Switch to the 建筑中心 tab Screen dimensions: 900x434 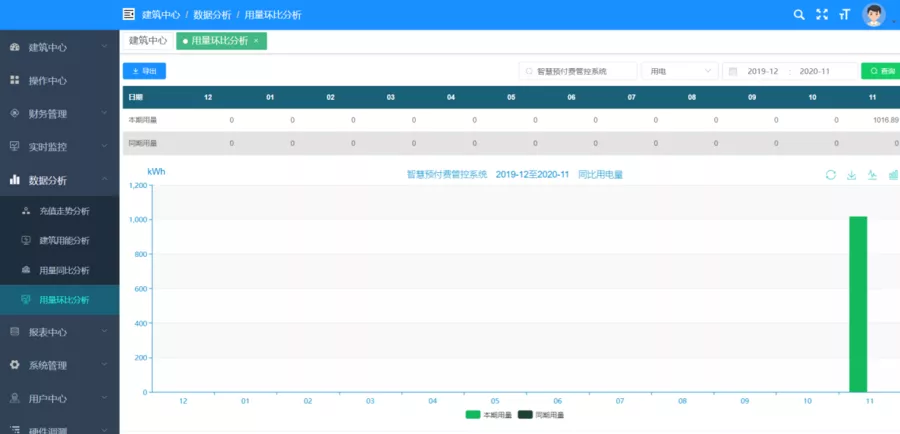[148, 41]
